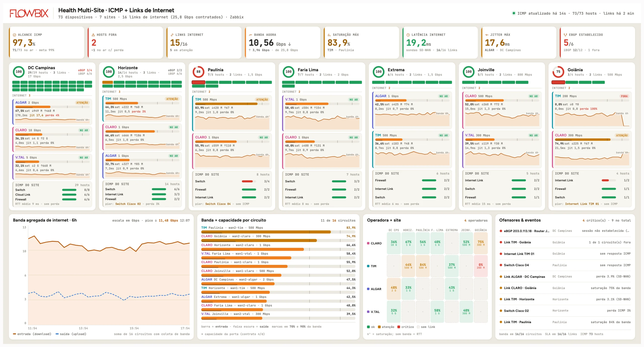Click the TIM Paulínia wan2-tim capacity bar
Viewport: 644px width, 347px height.
(278, 232)
